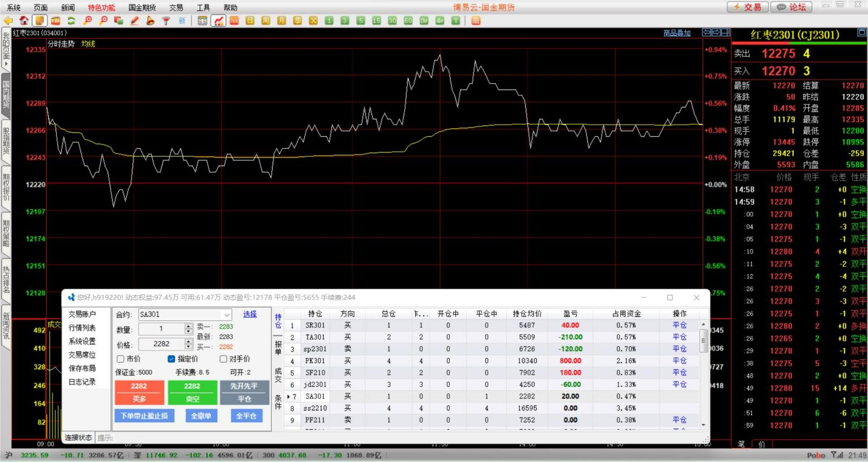The image size is (868, 462).
Task: Open the 特色功能 menu
Action: coord(102,8)
